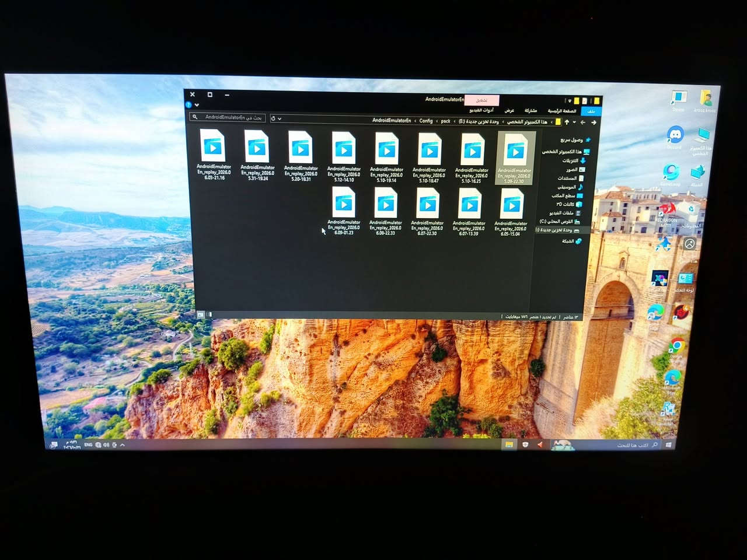
Task: Select replay file ending 5.10-16.25
Action: 472,157
